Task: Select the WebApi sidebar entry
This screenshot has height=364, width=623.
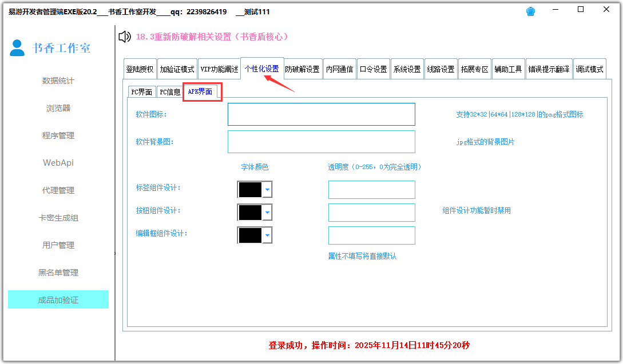Action: tap(58, 163)
